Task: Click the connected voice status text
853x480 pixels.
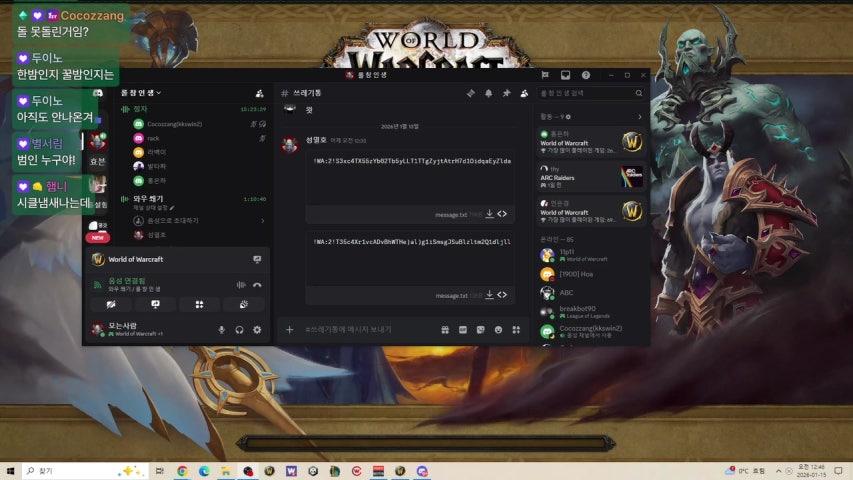Action: 127,281
